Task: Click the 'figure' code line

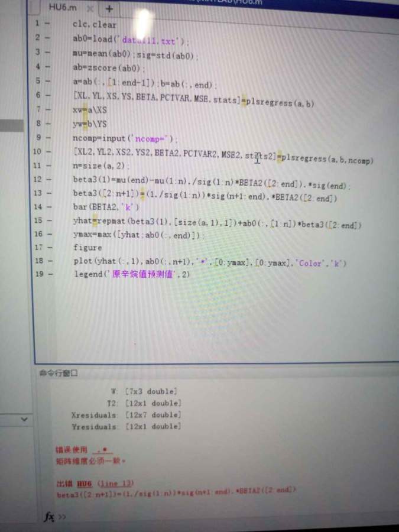Action: pyautogui.click(x=87, y=248)
